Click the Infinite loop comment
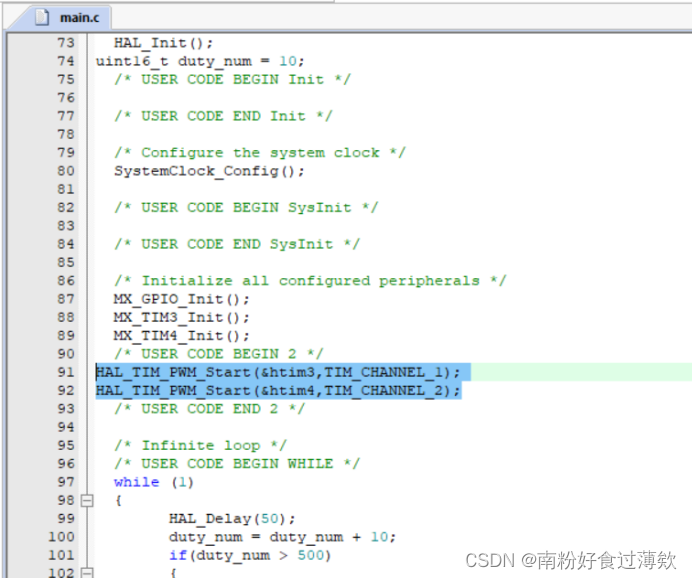 200,446
